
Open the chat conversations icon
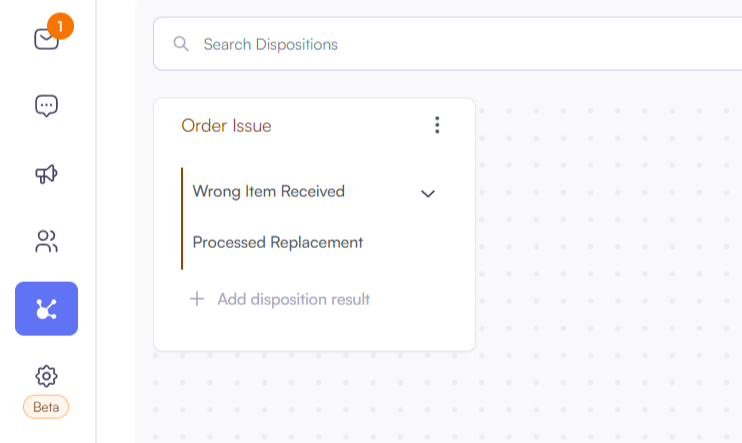click(x=46, y=106)
